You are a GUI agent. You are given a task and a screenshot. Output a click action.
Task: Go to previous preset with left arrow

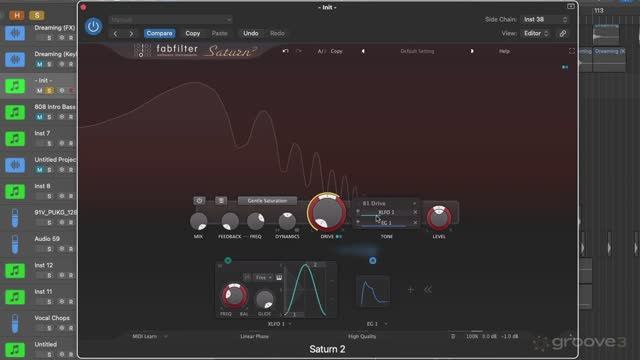116,33
